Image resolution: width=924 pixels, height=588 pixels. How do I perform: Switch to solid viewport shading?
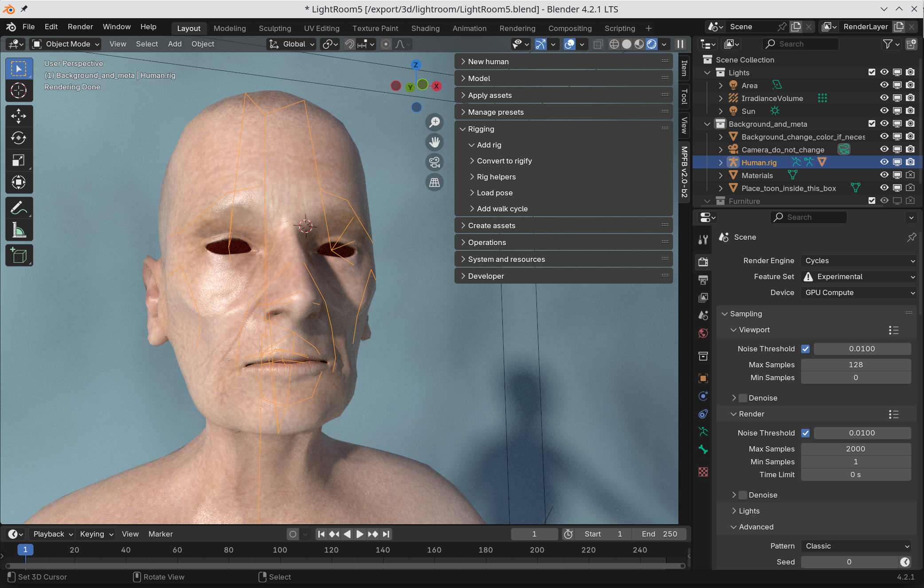626,44
